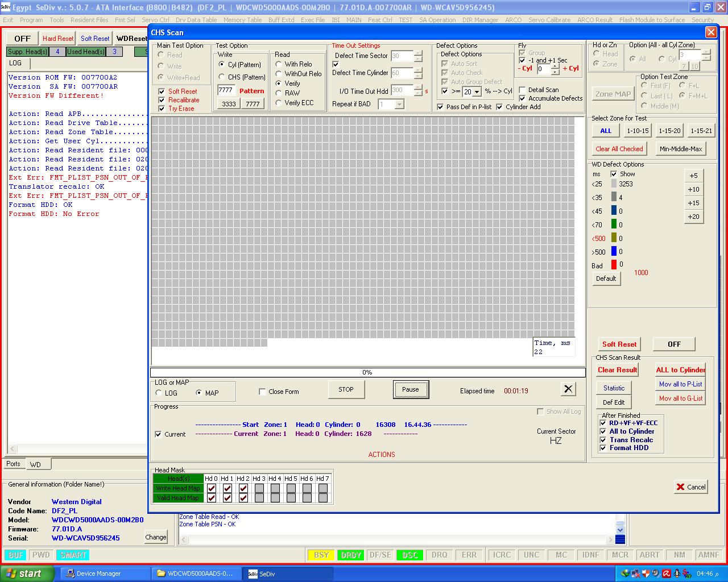Viewport: 728px width, 582px height.
Task: Switch to the Ports tab
Action: (13, 464)
